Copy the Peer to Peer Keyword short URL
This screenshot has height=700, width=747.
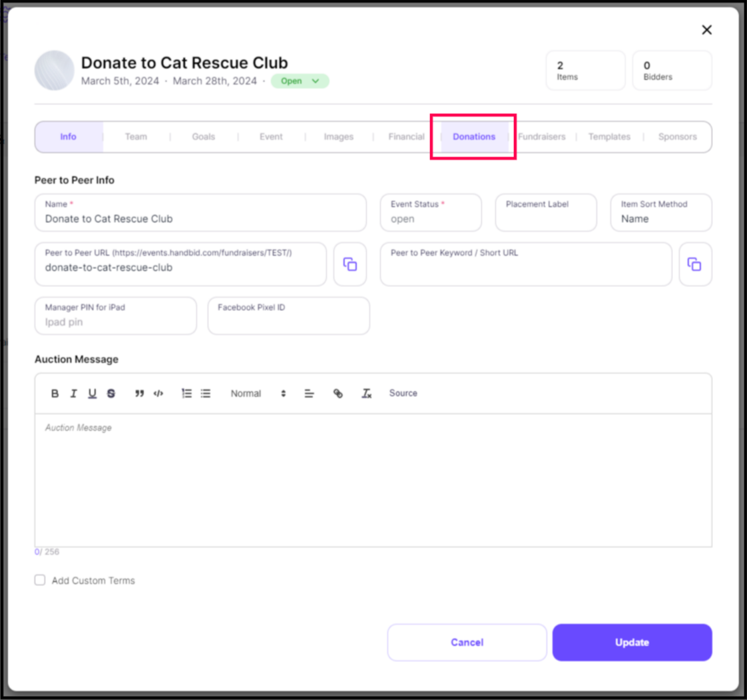point(695,264)
